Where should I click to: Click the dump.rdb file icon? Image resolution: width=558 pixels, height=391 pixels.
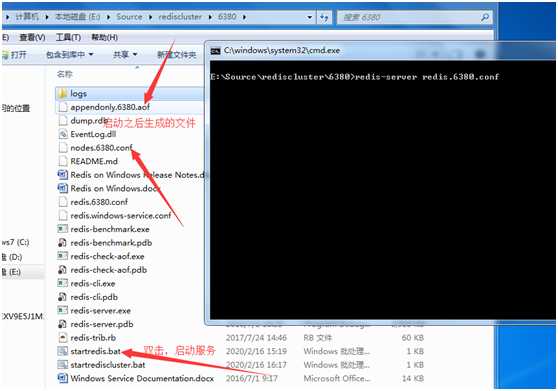(x=63, y=121)
